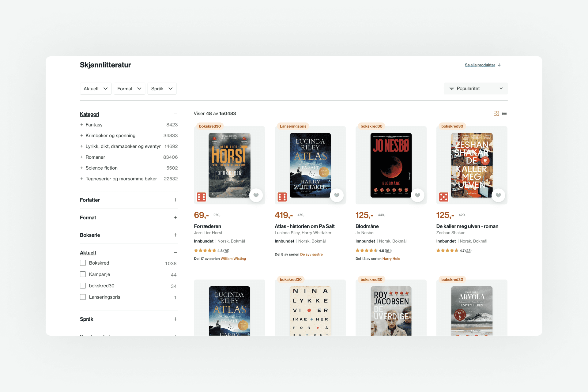Expand Tegneserier og morsomme bøker plus icon
Image resolution: width=588 pixels, height=392 pixels.
[81, 179]
